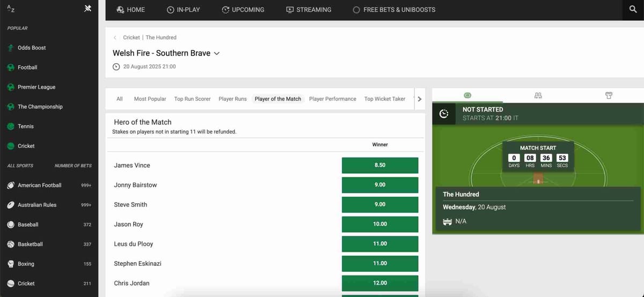Click the 20 August 2025 21:00 date text
This screenshot has width=644, height=297.
(150, 67)
